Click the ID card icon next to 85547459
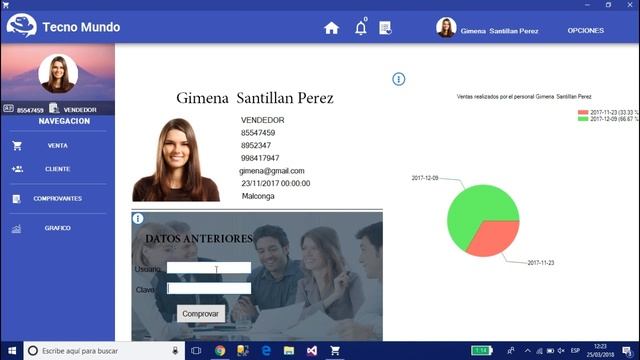The width and height of the screenshot is (640, 360). (x=9, y=108)
